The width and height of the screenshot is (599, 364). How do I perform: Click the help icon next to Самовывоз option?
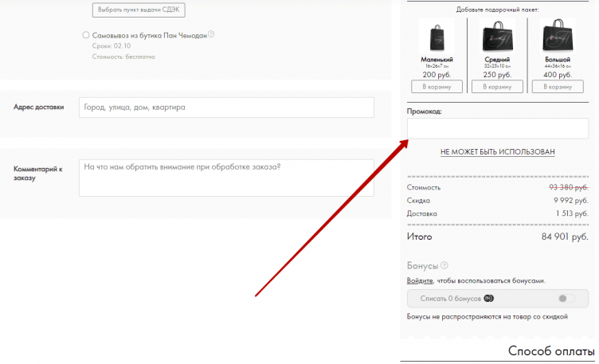pos(212,34)
